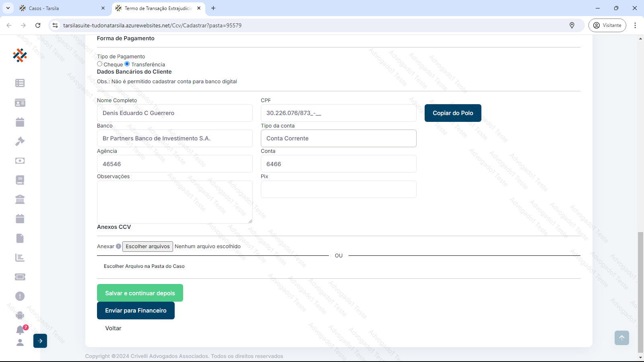
Task: Open the bar chart reports icon
Action: pos(20,258)
